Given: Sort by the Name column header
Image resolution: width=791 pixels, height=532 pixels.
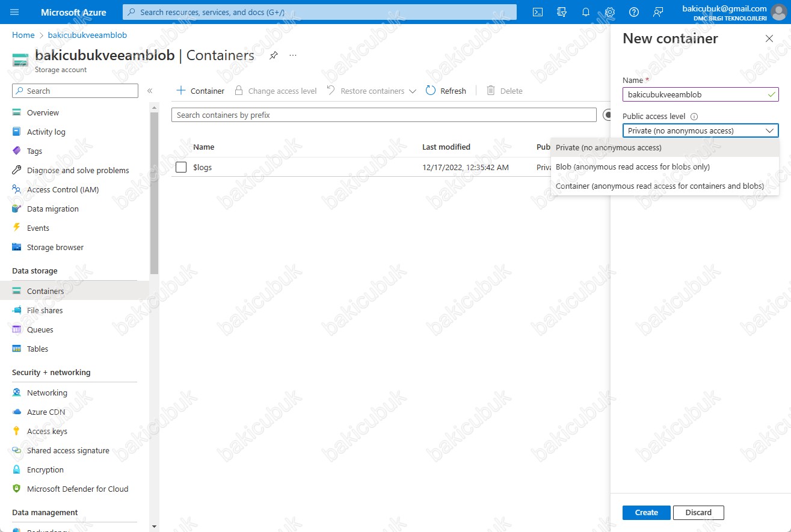Looking at the screenshot, I should point(203,147).
